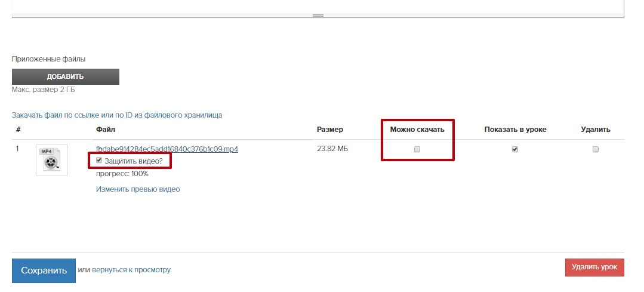Click row number '1' in the table
The image size is (644, 292).
coord(17,149)
